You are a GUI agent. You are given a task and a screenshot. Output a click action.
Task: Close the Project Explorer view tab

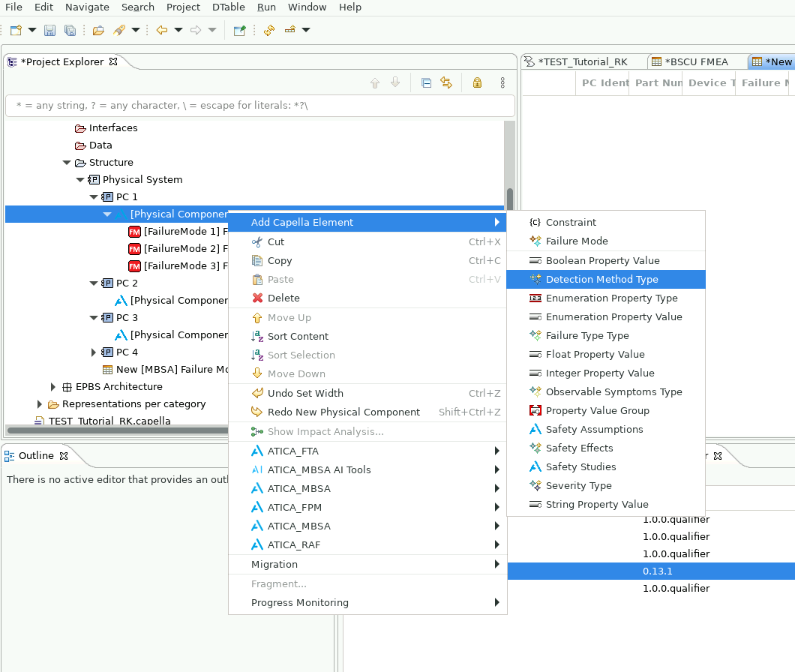tap(113, 61)
